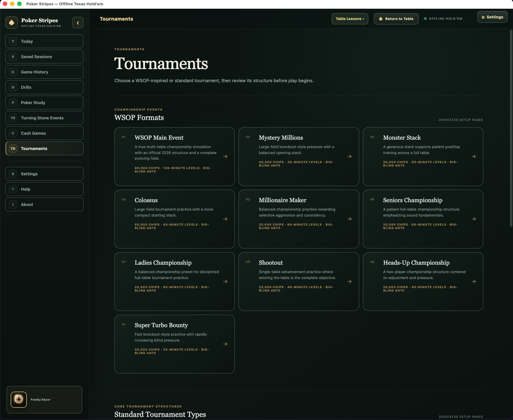Click the S icon beside Saved Sessions

pos(13,57)
